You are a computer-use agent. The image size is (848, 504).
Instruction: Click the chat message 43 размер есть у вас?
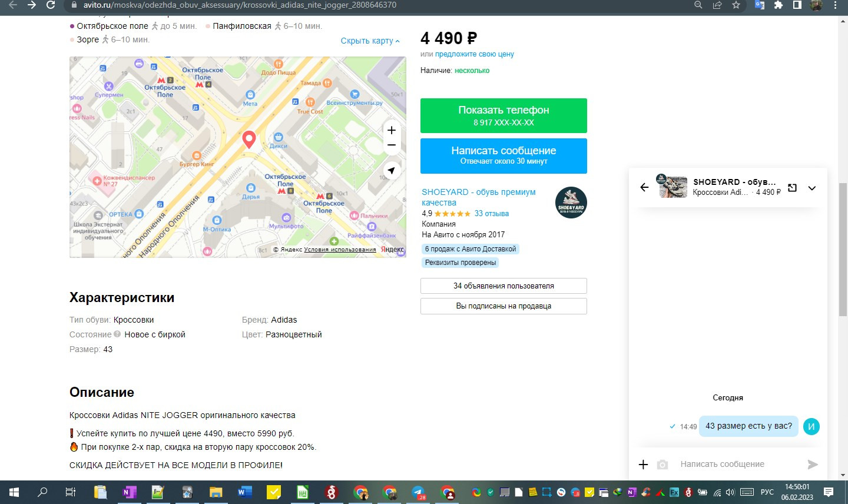tap(748, 426)
